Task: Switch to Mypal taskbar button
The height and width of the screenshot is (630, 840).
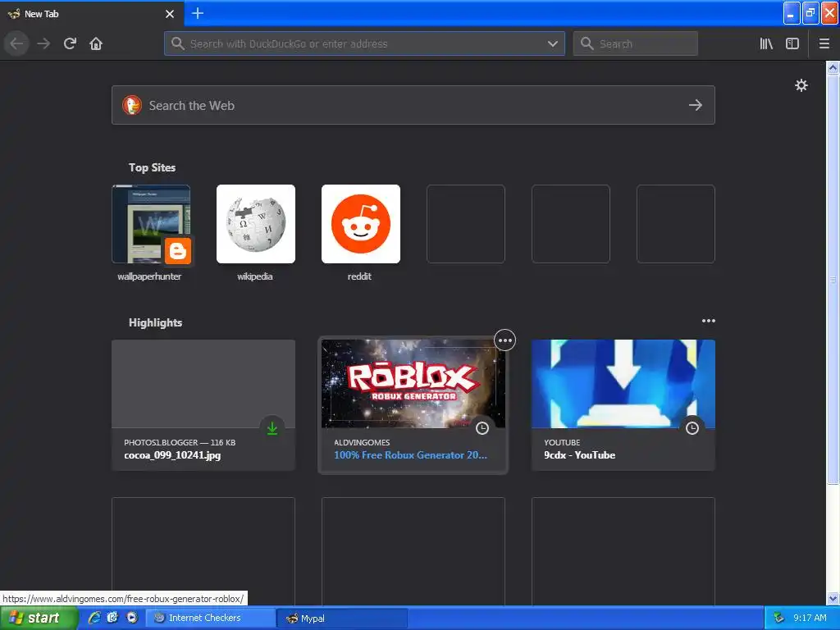Action: click(x=342, y=618)
